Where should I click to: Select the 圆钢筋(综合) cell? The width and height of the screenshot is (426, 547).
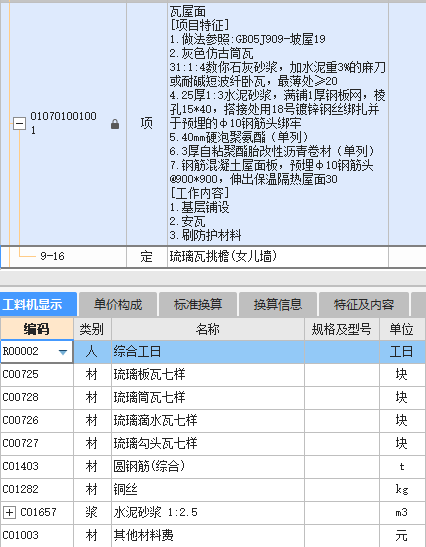tap(208, 467)
